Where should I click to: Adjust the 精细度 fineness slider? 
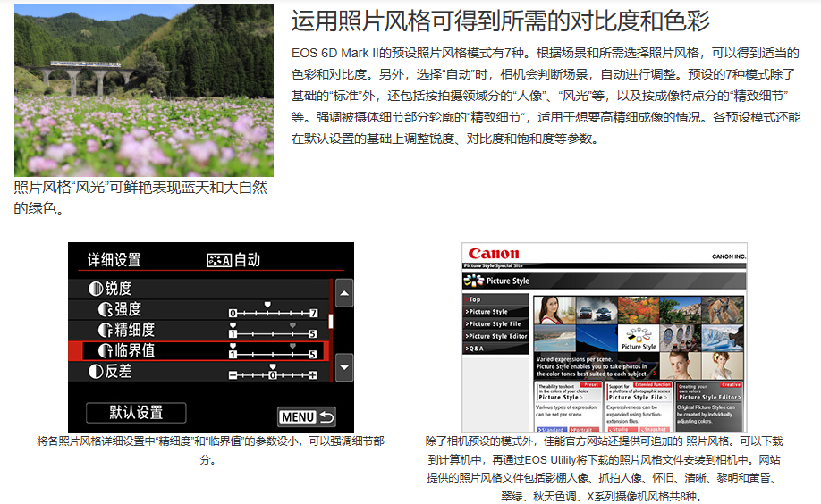(x=273, y=331)
